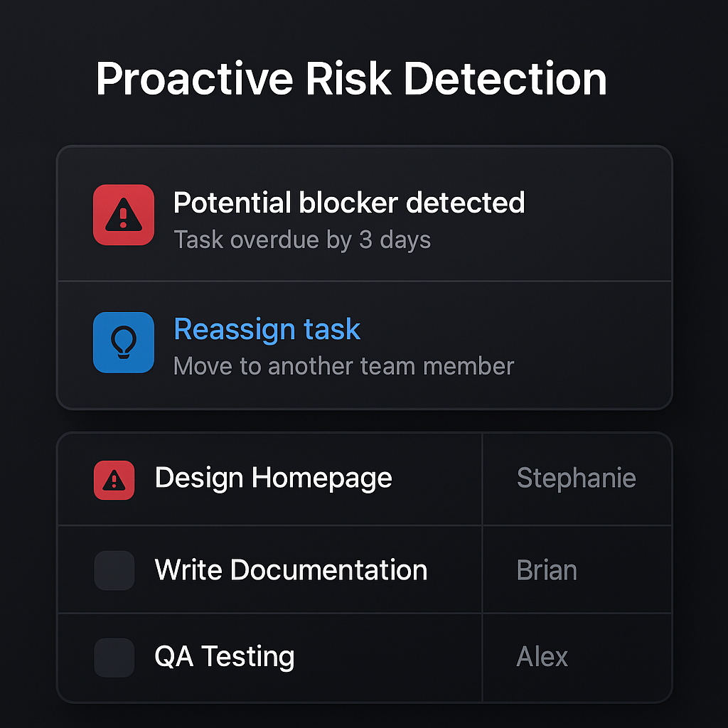The height and width of the screenshot is (728, 728).
Task: Check the Write Documentation checkbox
Action: point(114,570)
